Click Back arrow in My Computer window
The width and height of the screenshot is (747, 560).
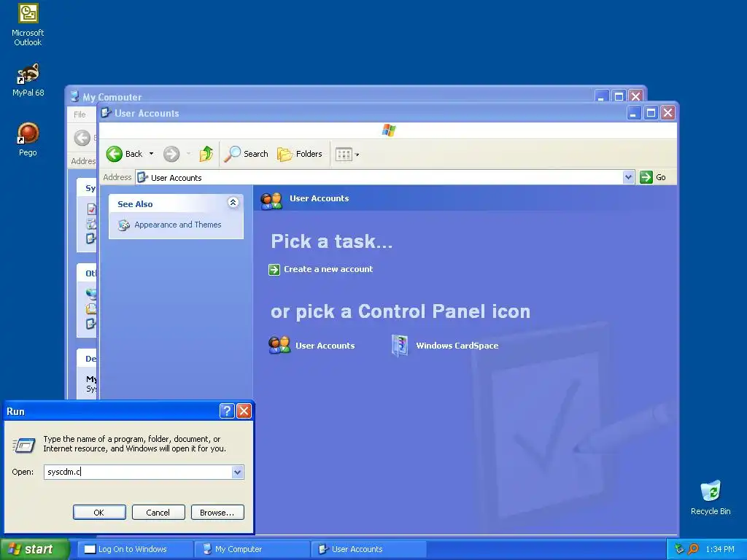click(82, 138)
